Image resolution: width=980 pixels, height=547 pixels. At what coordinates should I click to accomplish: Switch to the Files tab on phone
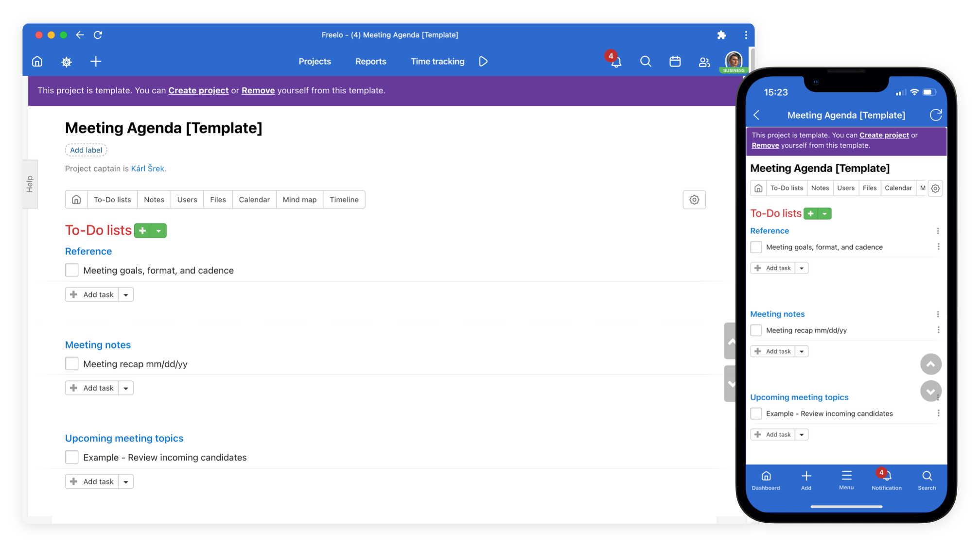(870, 188)
